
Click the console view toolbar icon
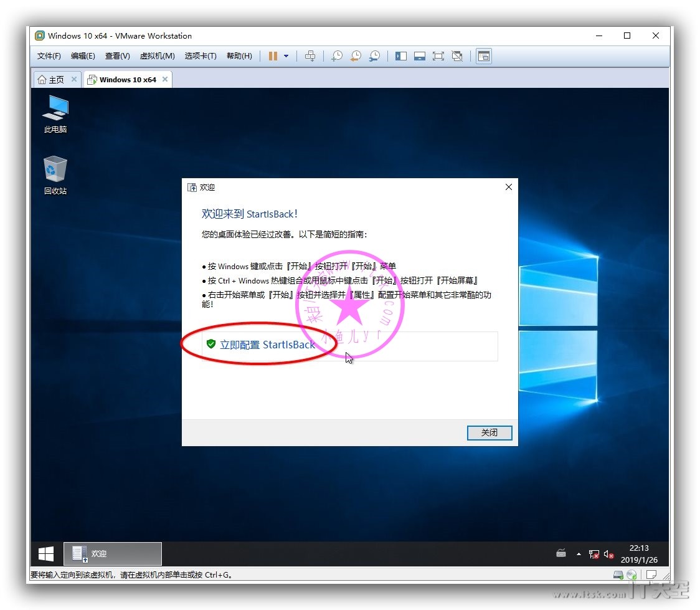click(x=483, y=56)
